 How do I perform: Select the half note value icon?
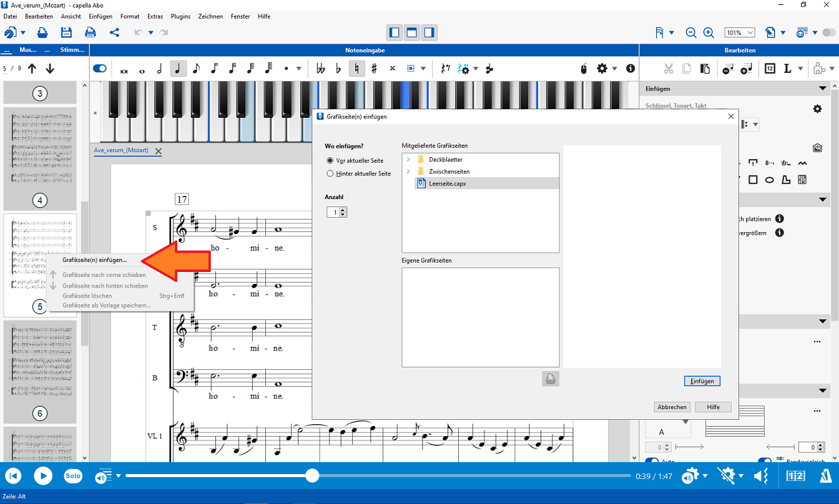[159, 69]
